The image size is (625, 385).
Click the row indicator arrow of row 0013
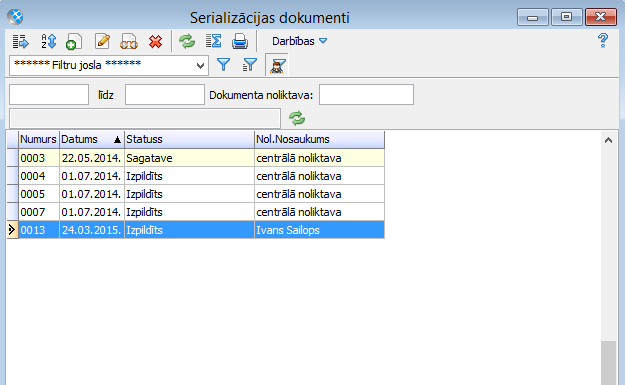12,230
